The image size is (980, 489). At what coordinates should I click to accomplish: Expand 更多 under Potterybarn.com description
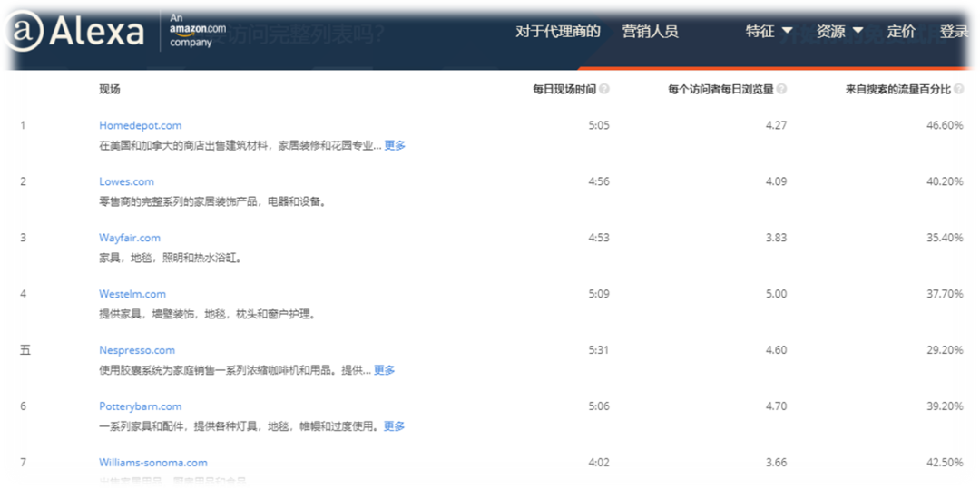[x=394, y=426]
